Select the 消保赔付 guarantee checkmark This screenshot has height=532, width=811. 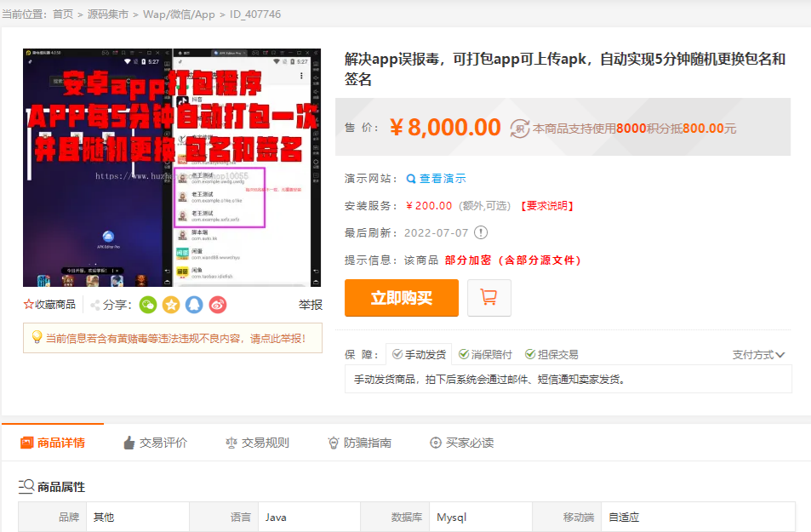tap(465, 354)
